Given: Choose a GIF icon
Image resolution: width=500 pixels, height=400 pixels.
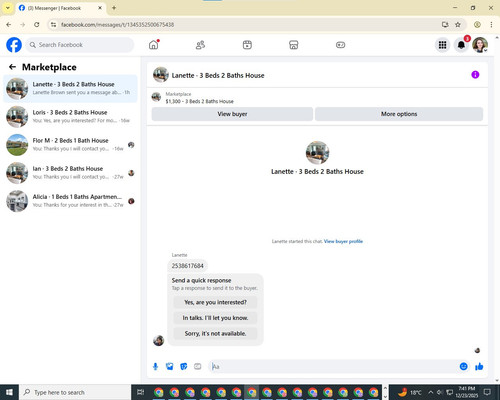Looking at the screenshot, I should 198,367.
